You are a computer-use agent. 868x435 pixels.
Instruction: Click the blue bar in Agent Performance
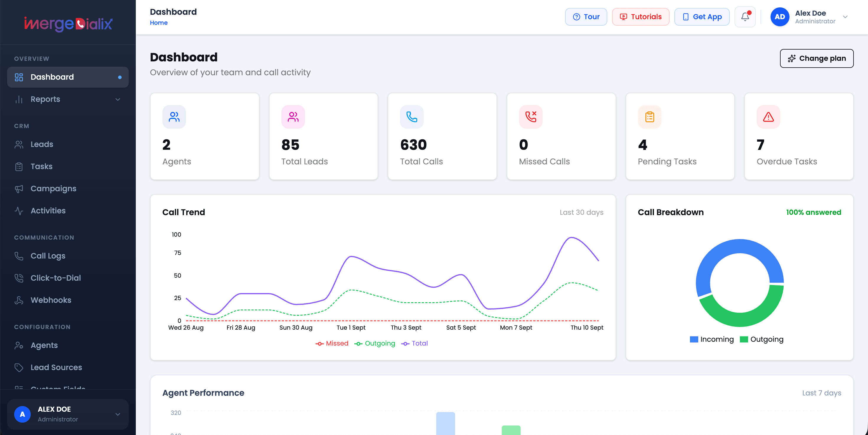tap(445, 423)
